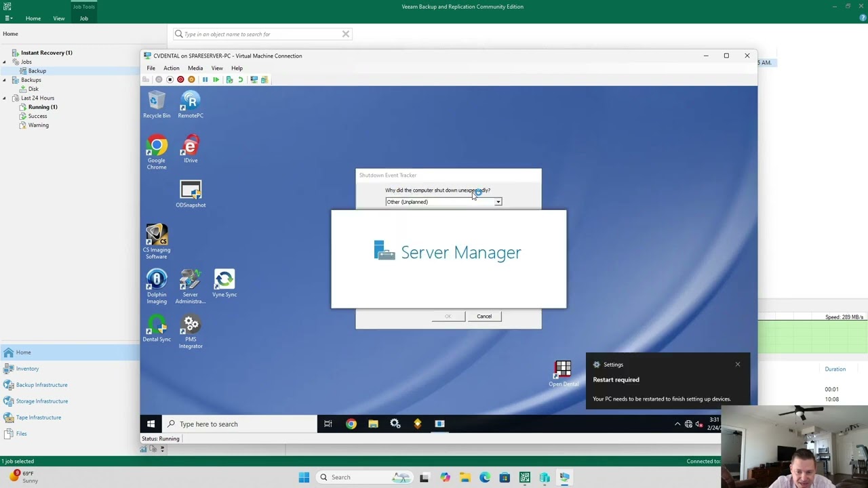Show hidden tray icons in guest taskbar
The width and height of the screenshot is (868, 488).
[677, 424]
